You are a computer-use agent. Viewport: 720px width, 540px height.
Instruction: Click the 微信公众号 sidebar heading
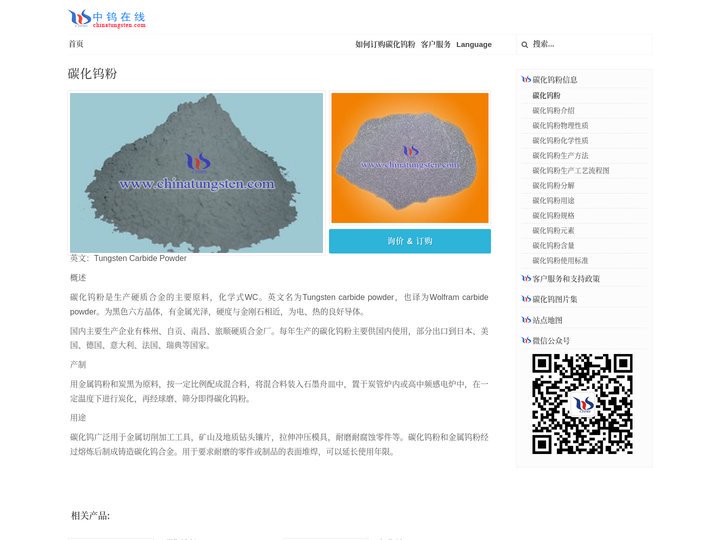click(551, 341)
